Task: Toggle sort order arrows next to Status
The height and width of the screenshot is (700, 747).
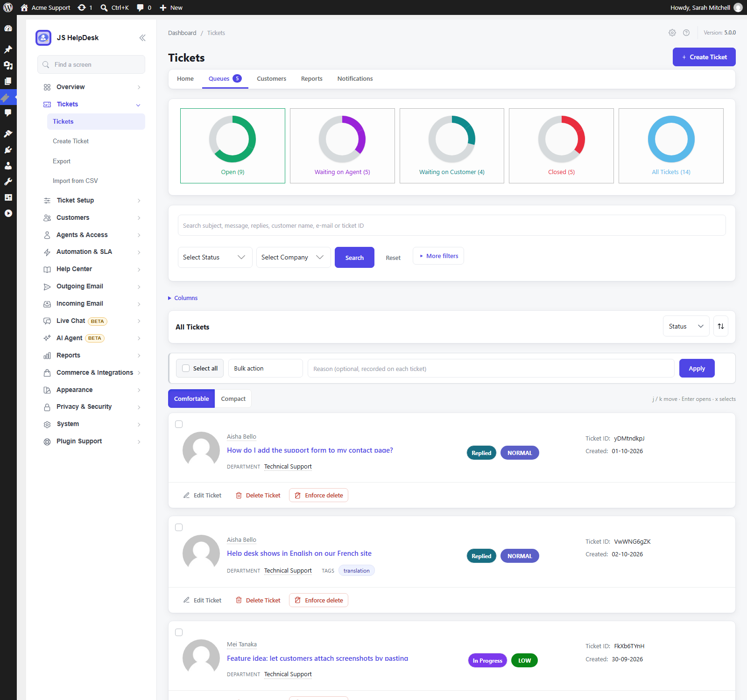Action: [721, 326]
